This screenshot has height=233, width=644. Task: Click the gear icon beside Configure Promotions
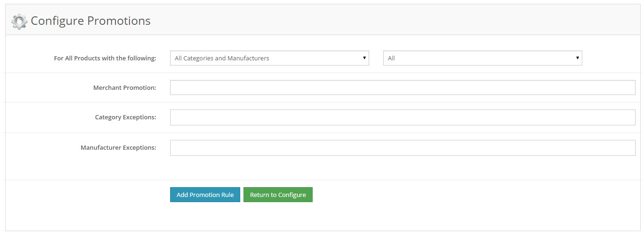(19, 22)
